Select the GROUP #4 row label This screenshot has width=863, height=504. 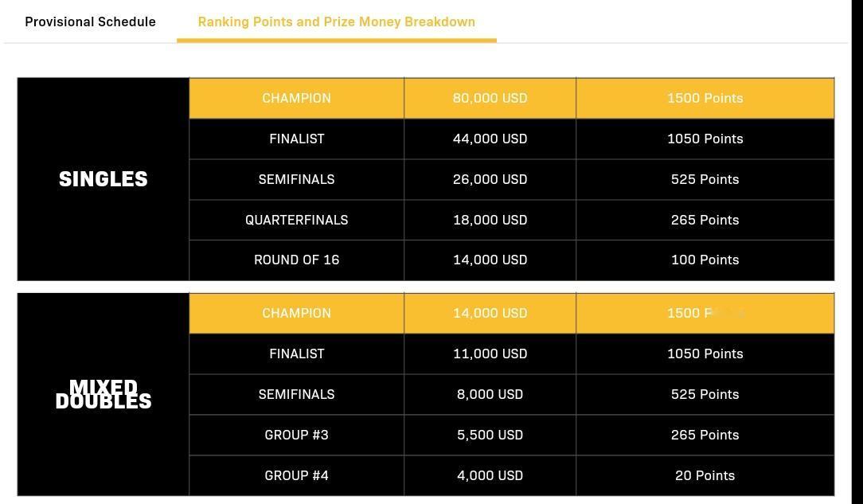[x=296, y=475]
